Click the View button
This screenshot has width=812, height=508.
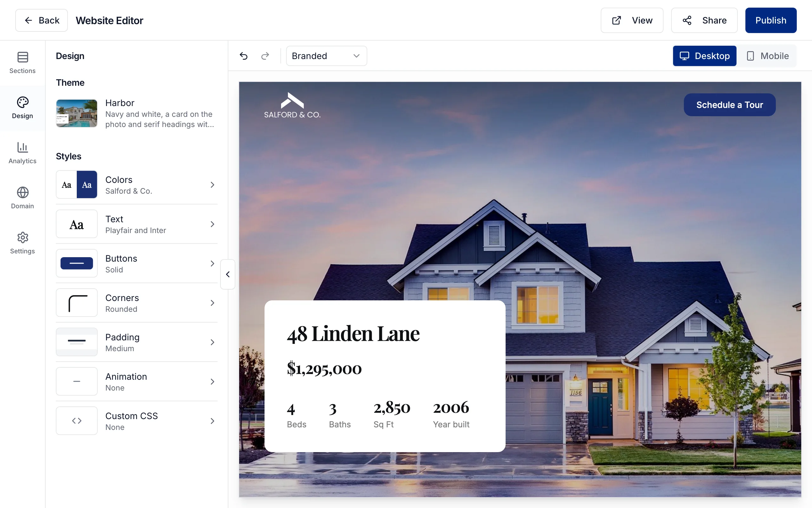click(632, 20)
